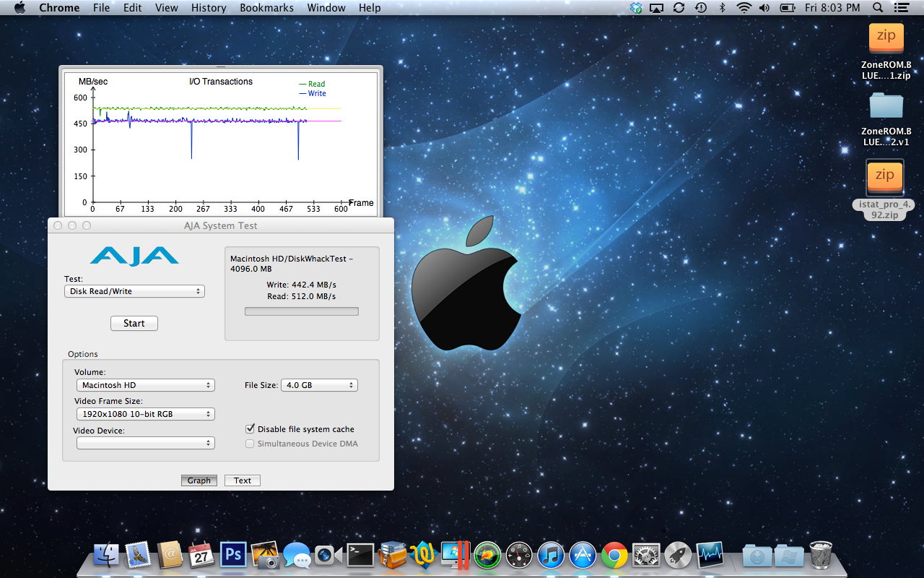Click the Write: 442.4 MB/s result text
924x578 pixels.
(301, 285)
